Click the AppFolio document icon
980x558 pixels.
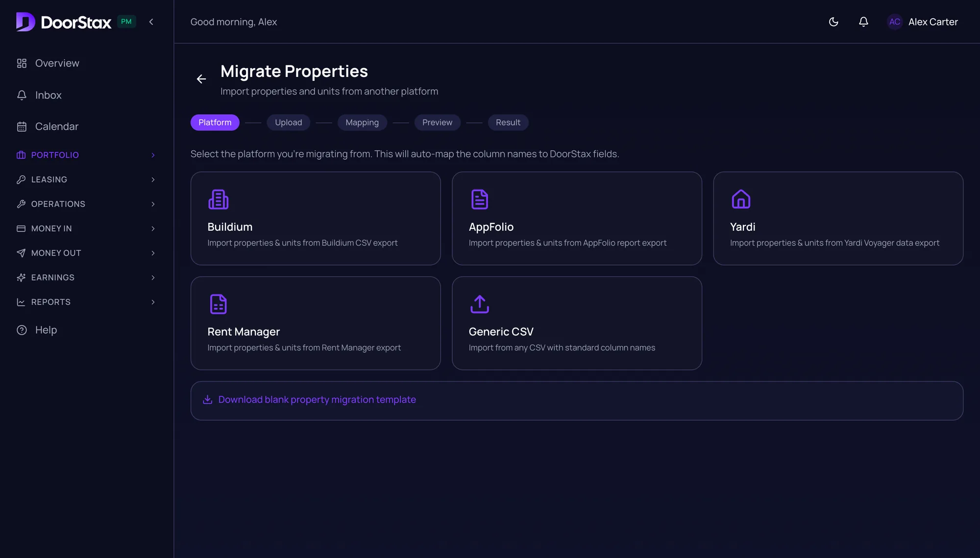tap(480, 199)
